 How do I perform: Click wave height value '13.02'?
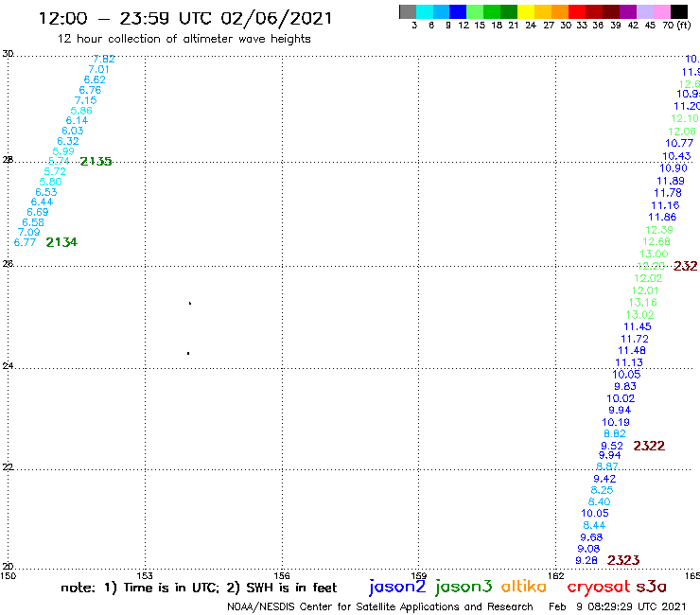tap(640, 314)
